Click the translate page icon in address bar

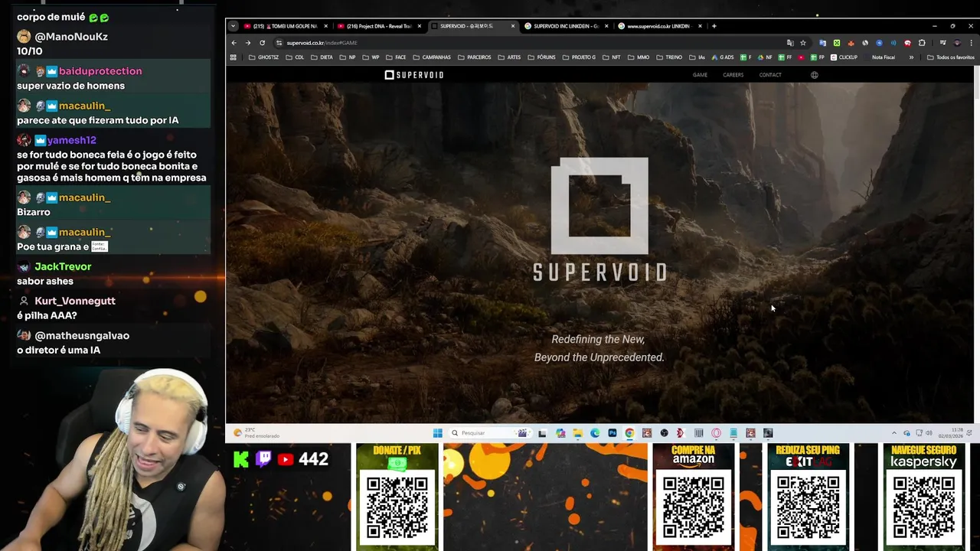(790, 43)
